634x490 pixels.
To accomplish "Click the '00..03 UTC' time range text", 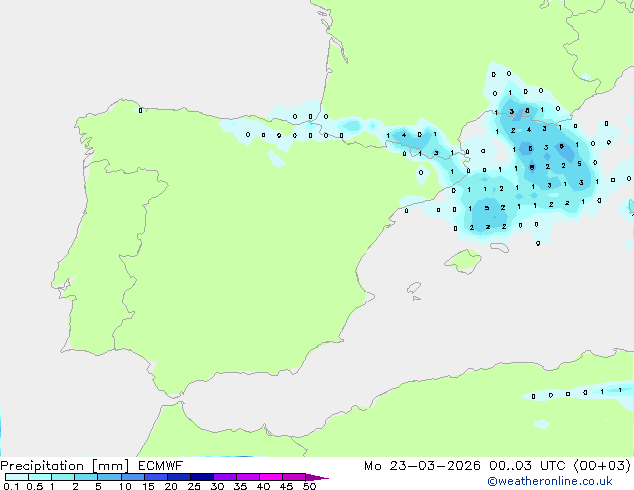I will point(527,466).
